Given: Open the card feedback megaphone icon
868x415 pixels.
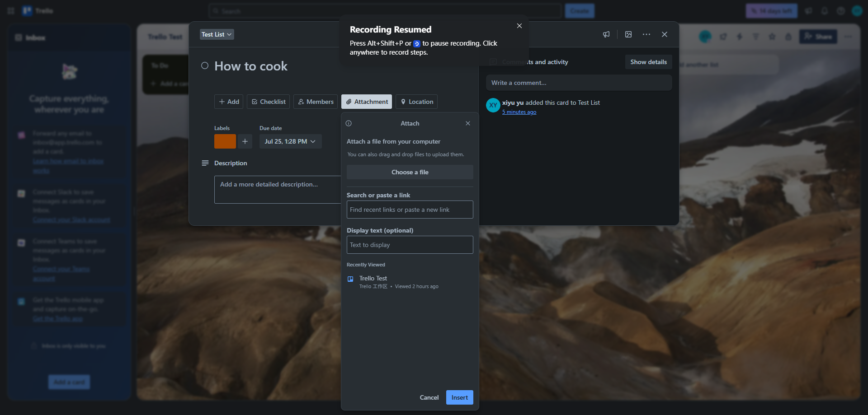Looking at the screenshot, I should pyautogui.click(x=606, y=34).
